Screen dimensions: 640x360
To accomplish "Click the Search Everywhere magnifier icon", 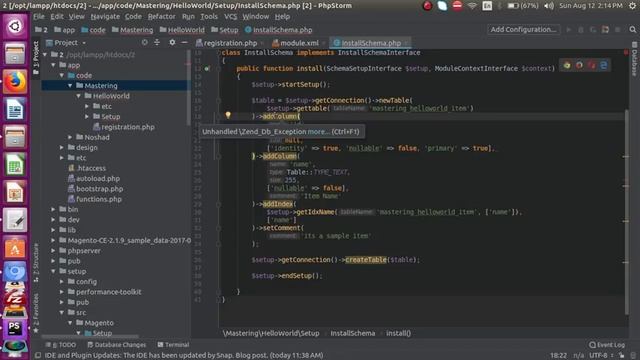I will coord(633,29).
